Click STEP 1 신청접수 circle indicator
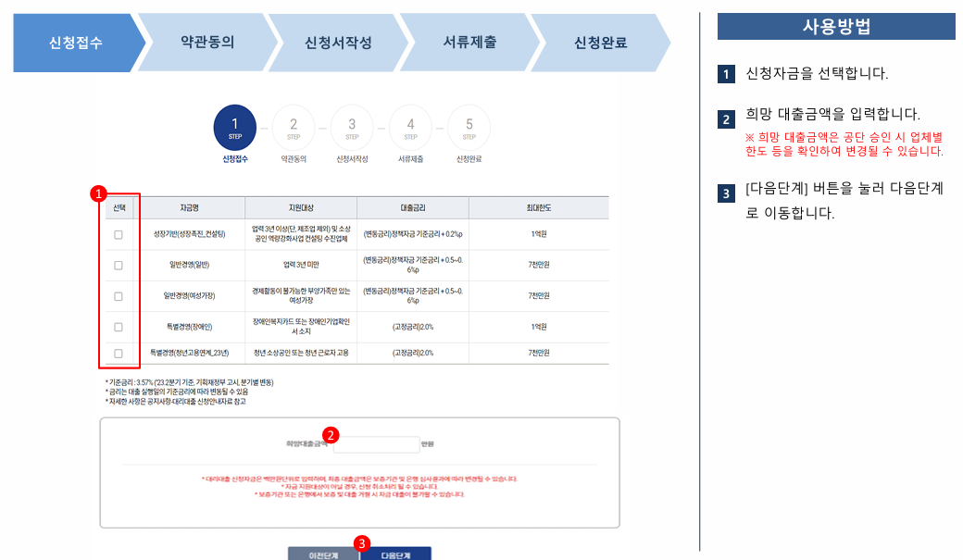Viewport: 963px width, 560px height. pyautogui.click(x=234, y=128)
